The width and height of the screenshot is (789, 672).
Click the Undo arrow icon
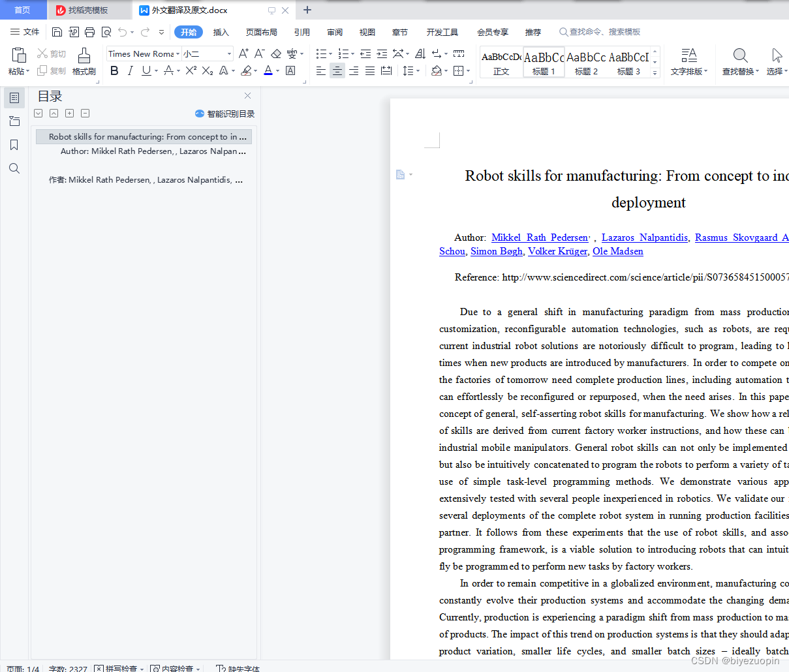point(123,32)
